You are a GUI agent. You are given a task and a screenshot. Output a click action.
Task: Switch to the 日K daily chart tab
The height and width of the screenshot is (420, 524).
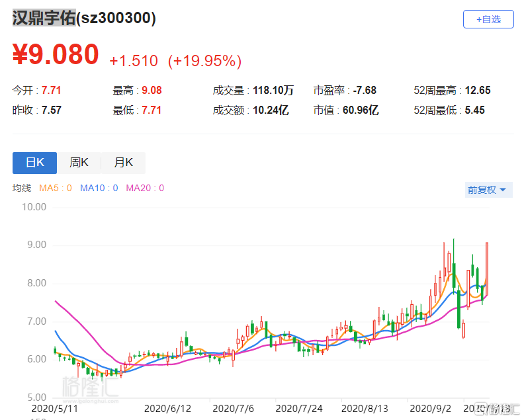[x=35, y=163]
